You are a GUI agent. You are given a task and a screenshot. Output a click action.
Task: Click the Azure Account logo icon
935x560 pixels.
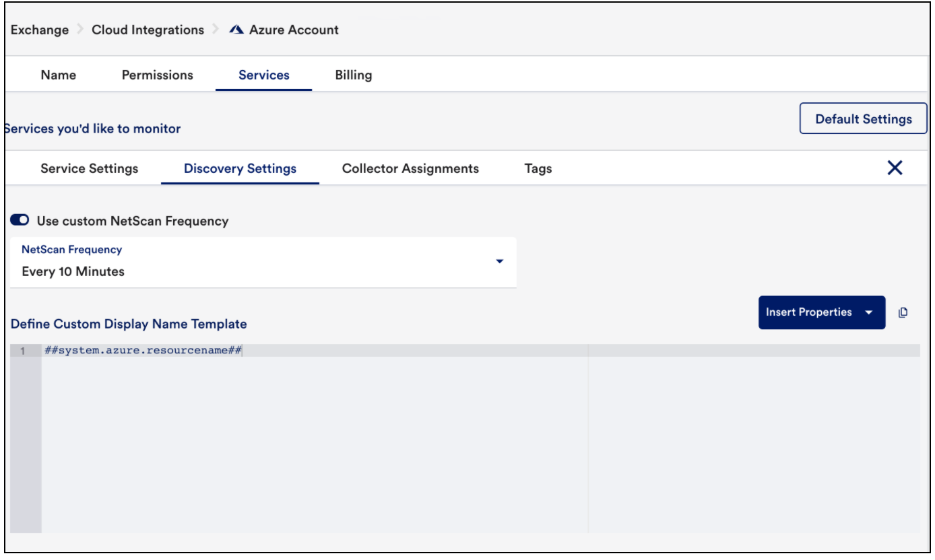[237, 29]
